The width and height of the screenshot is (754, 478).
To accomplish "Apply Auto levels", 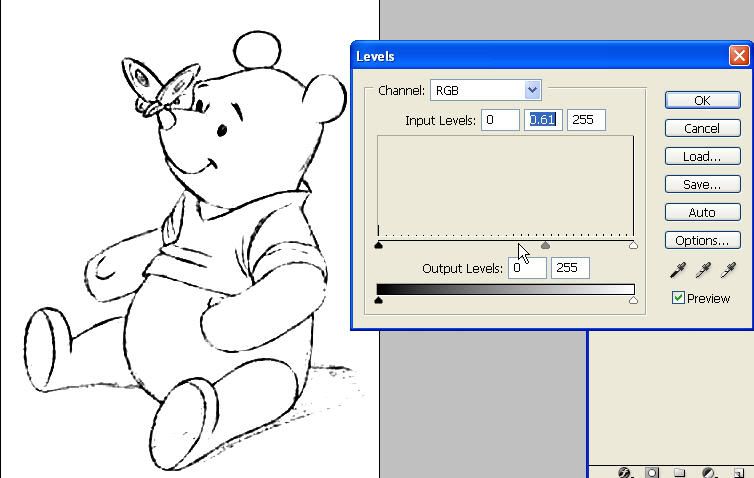I will coord(703,212).
